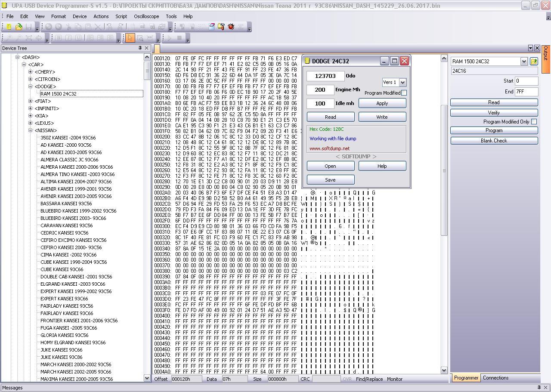Click Monitor in the status bar

(x=395, y=379)
